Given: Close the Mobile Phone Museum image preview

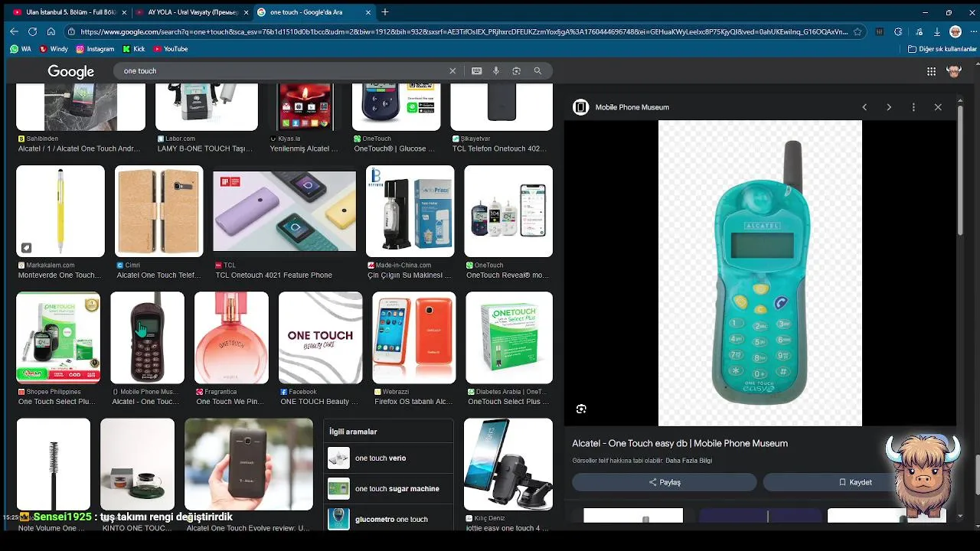Looking at the screenshot, I should pos(938,107).
